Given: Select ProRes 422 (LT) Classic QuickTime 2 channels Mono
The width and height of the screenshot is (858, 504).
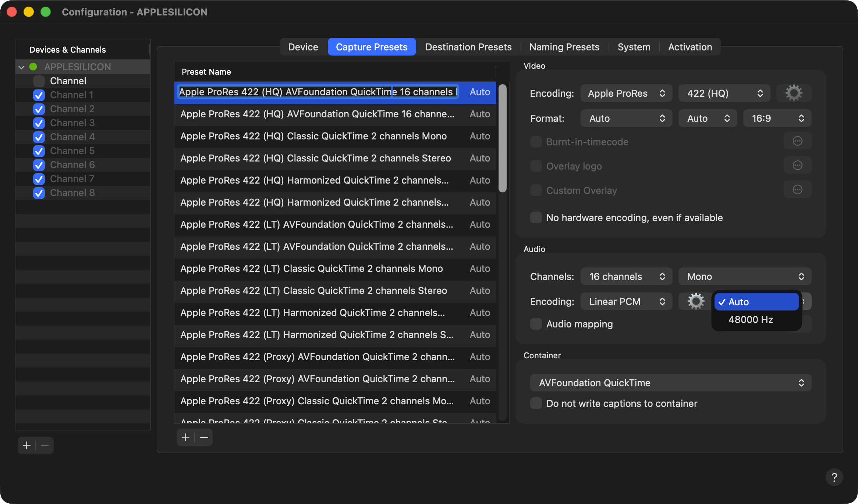Looking at the screenshot, I should click(x=335, y=269).
